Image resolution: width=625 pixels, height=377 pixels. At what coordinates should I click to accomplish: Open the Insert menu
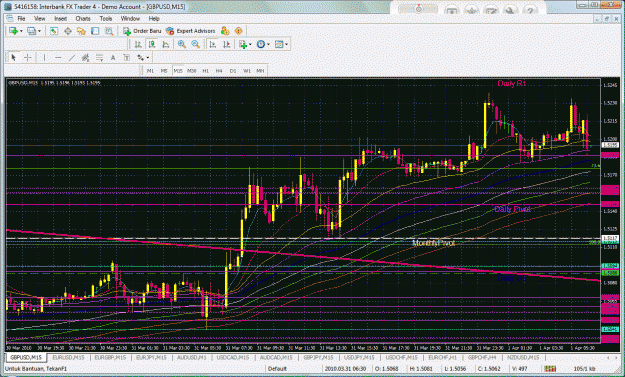point(61,19)
